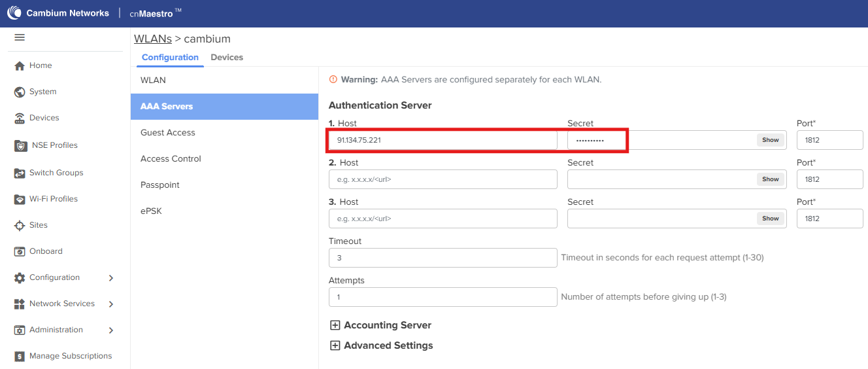The width and height of the screenshot is (868, 369).
Task: Open the hamburger menu icon
Action: point(20,38)
